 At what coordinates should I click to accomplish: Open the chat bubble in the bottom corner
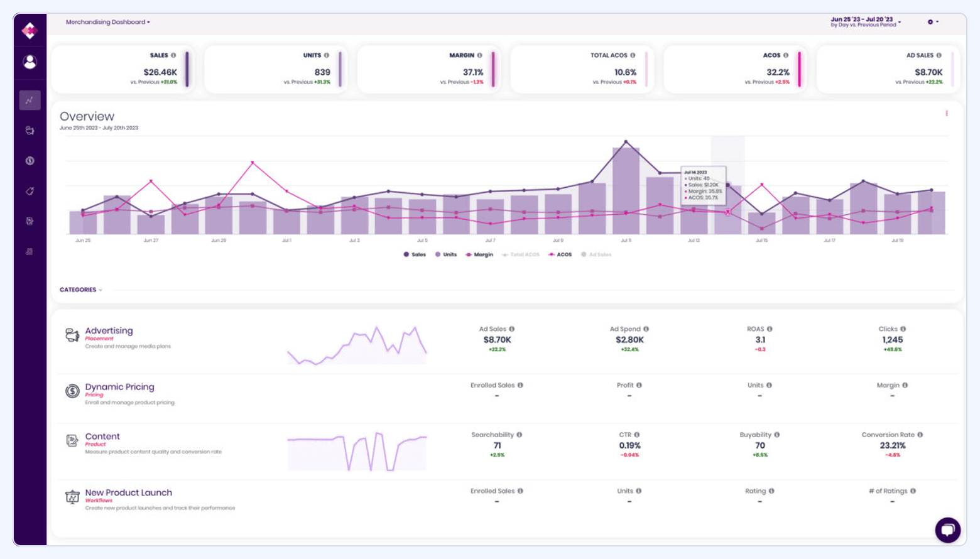coord(947,529)
